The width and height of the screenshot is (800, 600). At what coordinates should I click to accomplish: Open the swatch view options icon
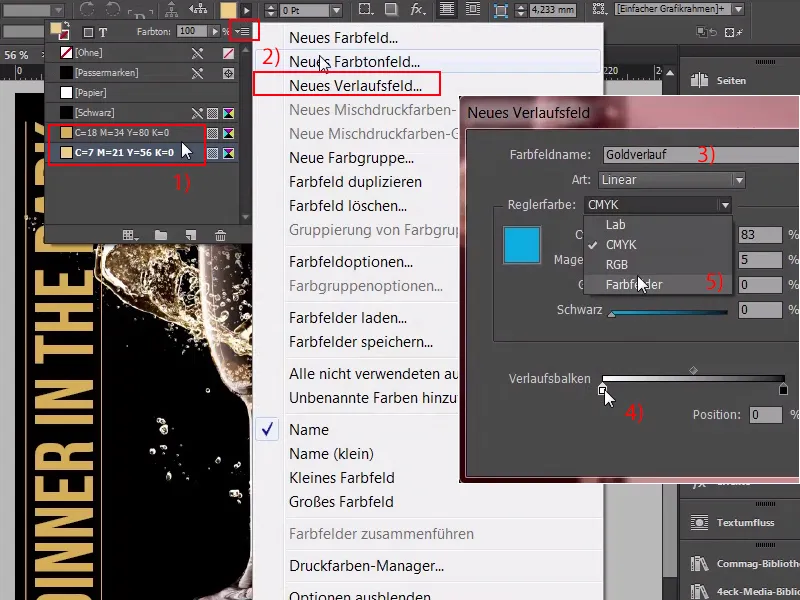click(130, 235)
